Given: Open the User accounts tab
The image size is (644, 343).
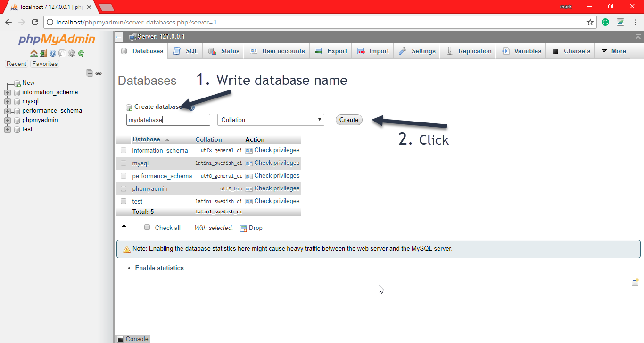Looking at the screenshot, I should click(277, 51).
